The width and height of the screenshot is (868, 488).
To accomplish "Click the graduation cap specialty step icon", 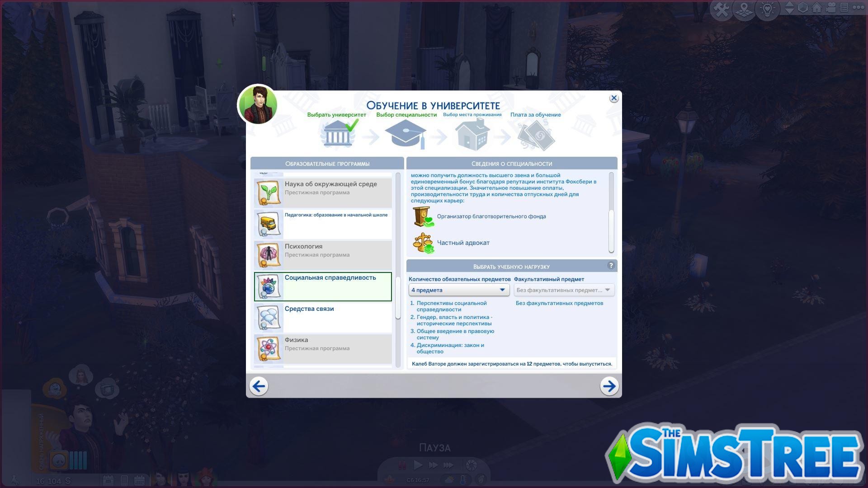I will (x=406, y=134).
